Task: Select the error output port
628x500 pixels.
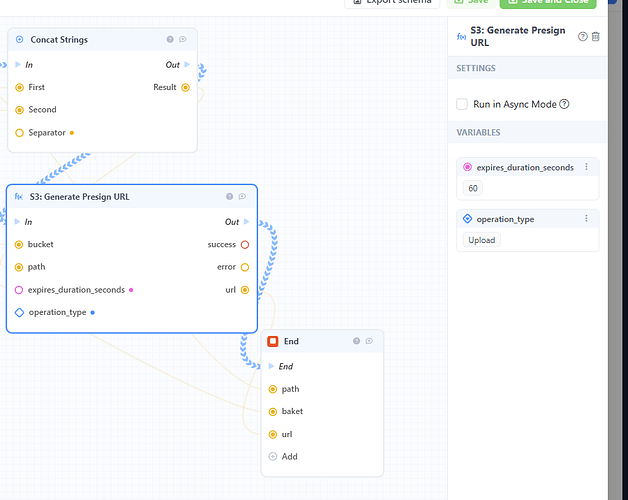Action: coord(245,267)
